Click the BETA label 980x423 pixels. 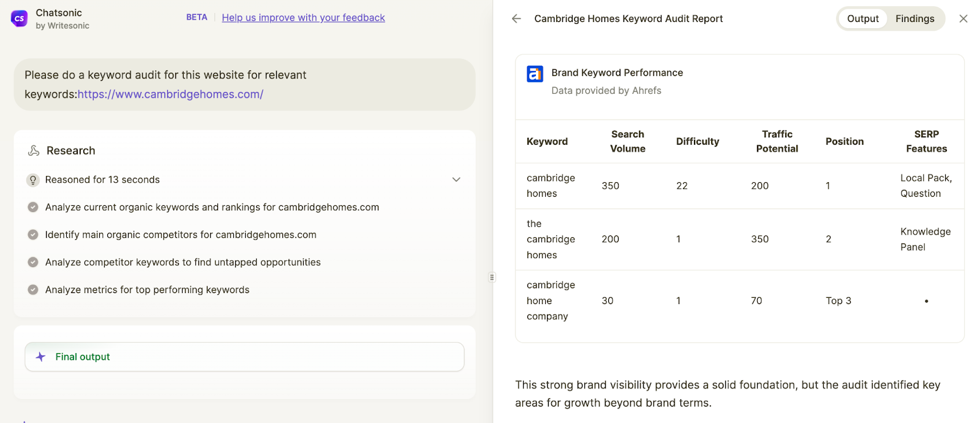[x=197, y=17]
